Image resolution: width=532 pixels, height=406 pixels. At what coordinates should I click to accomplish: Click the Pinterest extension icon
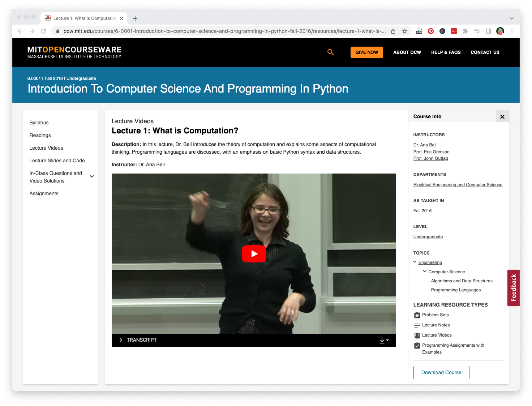[x=431, y=31]
